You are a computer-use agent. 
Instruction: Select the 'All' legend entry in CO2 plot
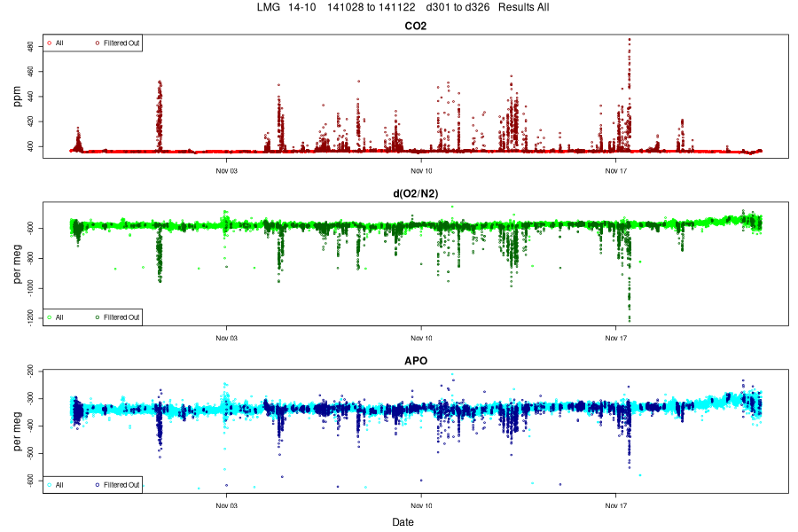pos(55,43)
